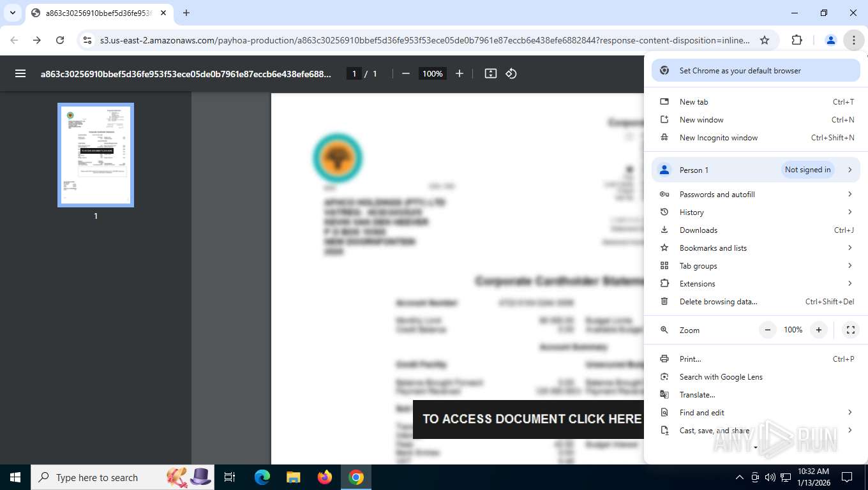
Task: Expand Passwords and autofill submenu
Action: [x=756, y=195]
